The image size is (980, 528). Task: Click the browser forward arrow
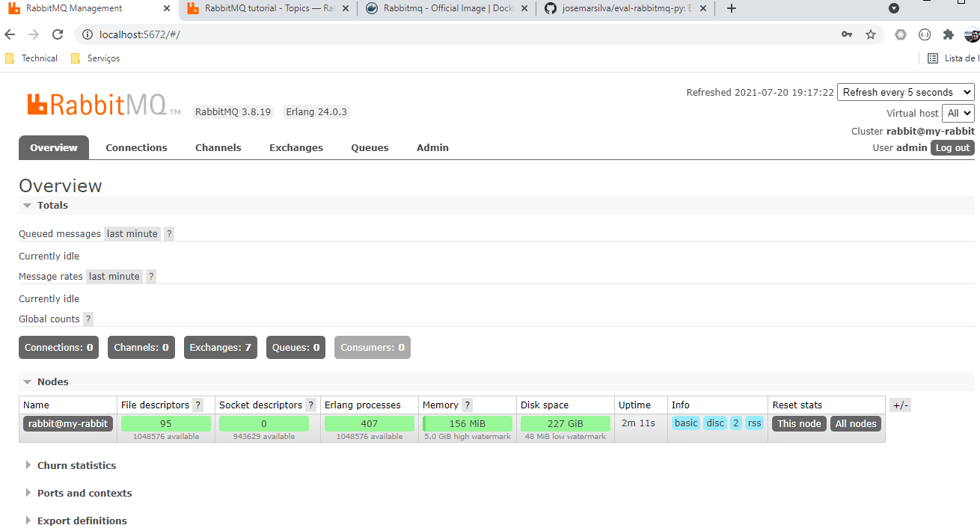pyautogui.click(x=34, y=34)
